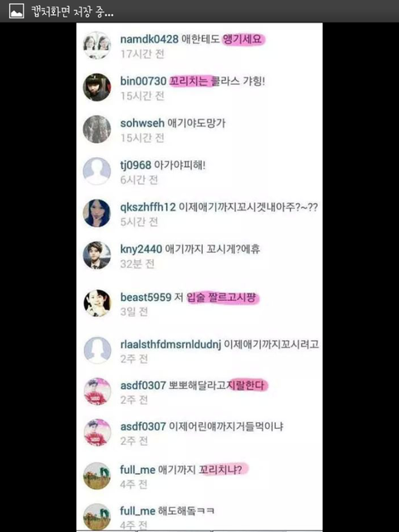Tap tj0968's default silhouette avatar

coord(97,171)
